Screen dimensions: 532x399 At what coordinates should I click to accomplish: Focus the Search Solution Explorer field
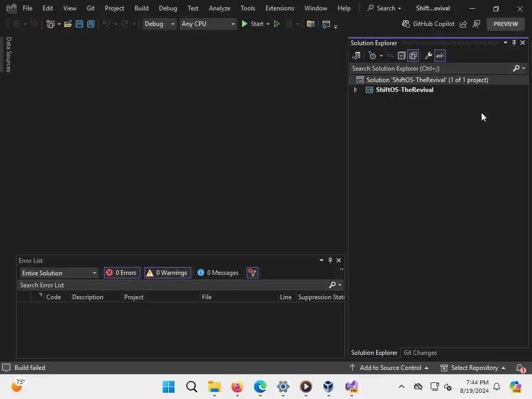[431, 68]
